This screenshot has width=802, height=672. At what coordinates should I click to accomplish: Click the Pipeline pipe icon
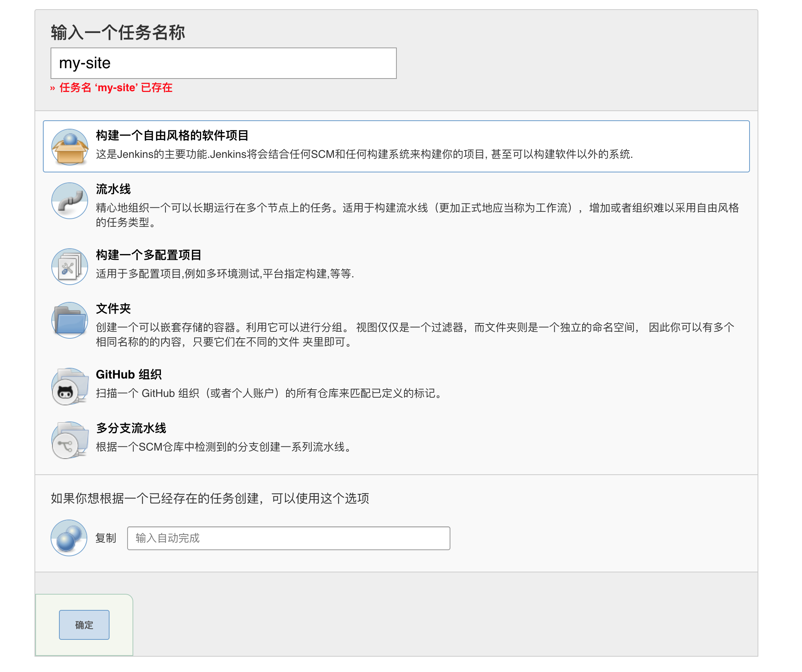click(x=70, y=200)
